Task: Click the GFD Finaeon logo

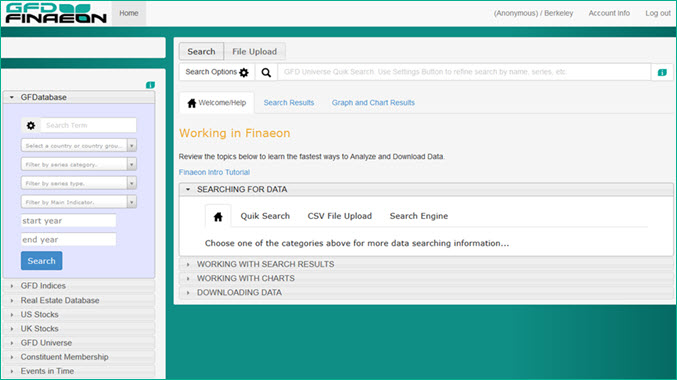Action: click(56, 13)
